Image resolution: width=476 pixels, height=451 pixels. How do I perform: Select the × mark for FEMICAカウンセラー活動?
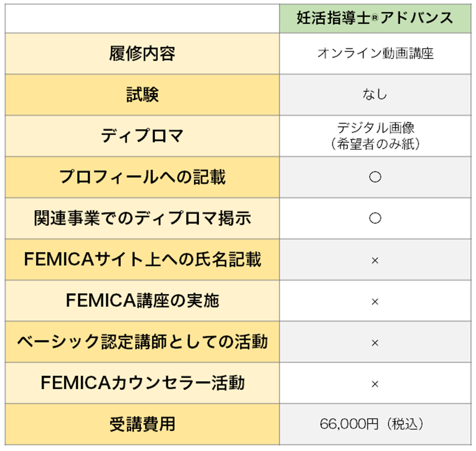(x=375, y=384)
